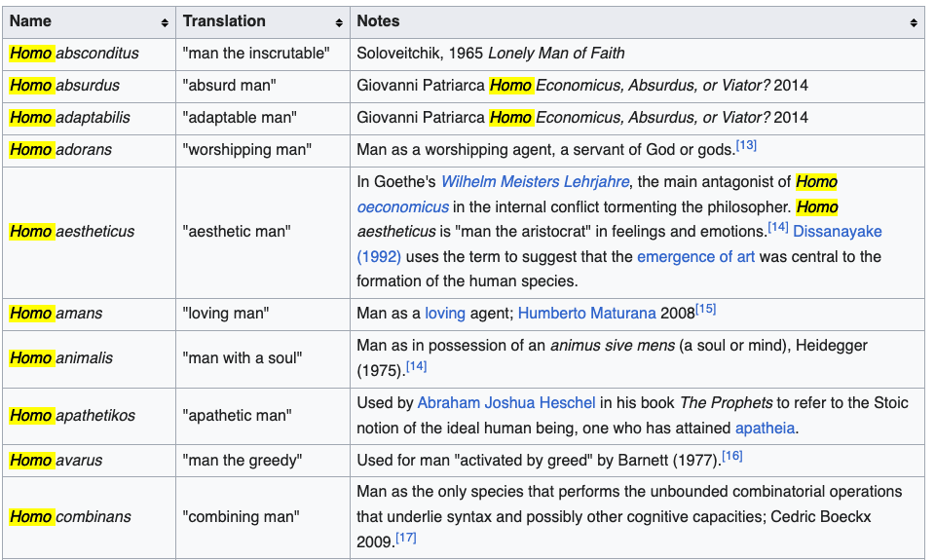The image size is (935, 560).
Task: Sort table by Translation column arrows
Action: click(x=339, y=22)
